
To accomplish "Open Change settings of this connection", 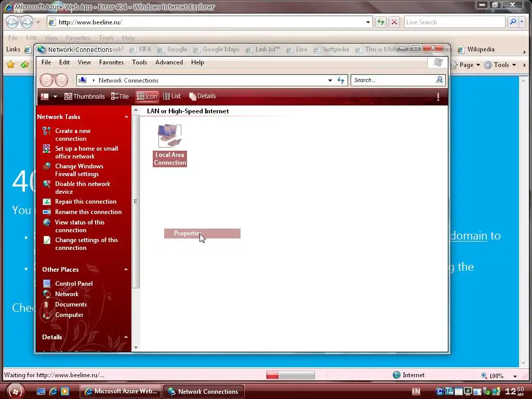I will click(x=87, y=244).
